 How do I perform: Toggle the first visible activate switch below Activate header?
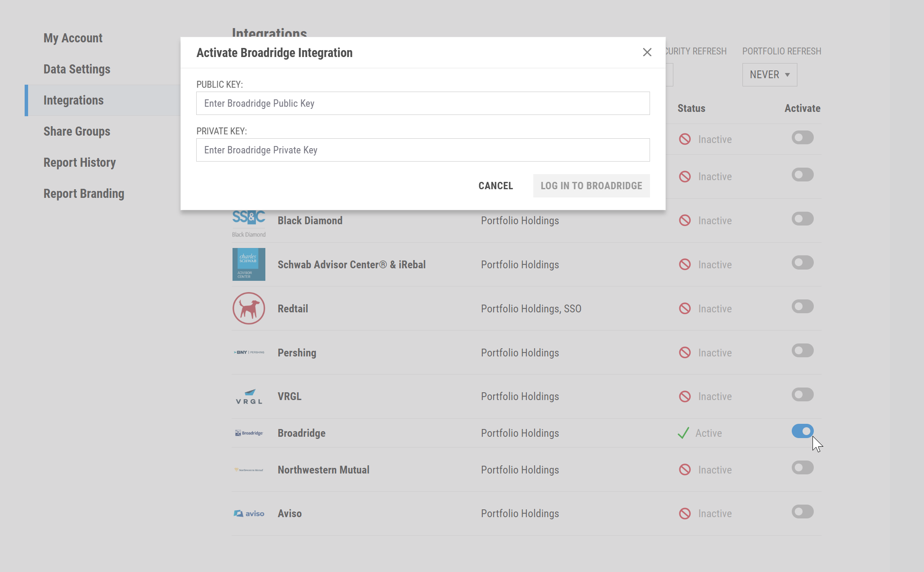pos(803,138)
